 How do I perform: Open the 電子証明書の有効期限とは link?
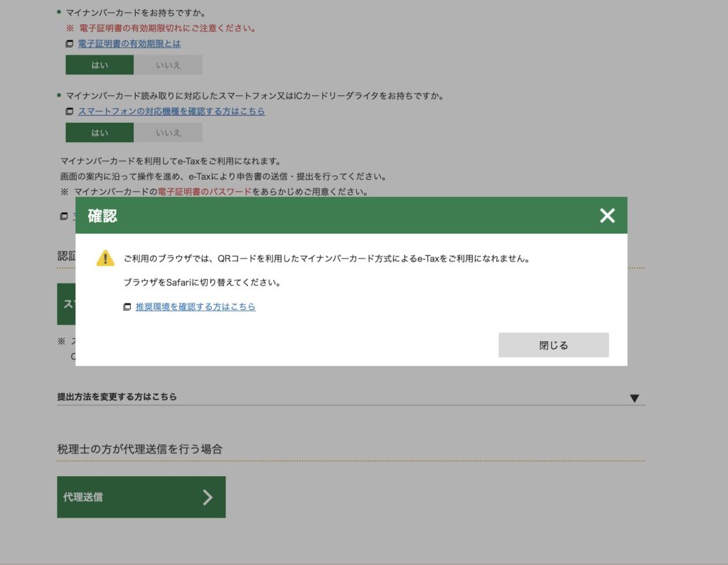[129, 44]
